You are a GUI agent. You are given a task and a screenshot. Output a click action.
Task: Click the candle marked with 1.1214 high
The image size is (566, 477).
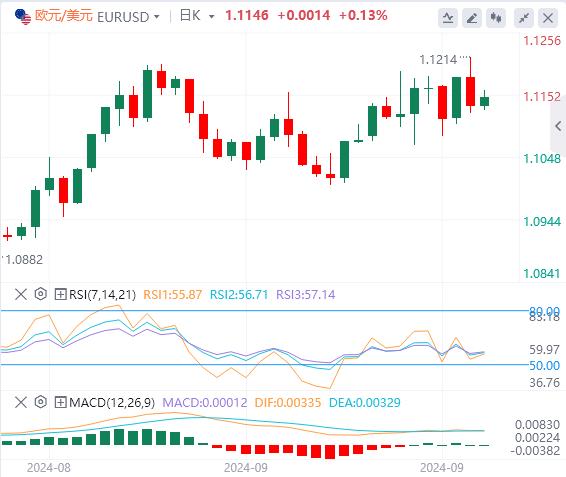pyautogui.click(x=470, y=91)
